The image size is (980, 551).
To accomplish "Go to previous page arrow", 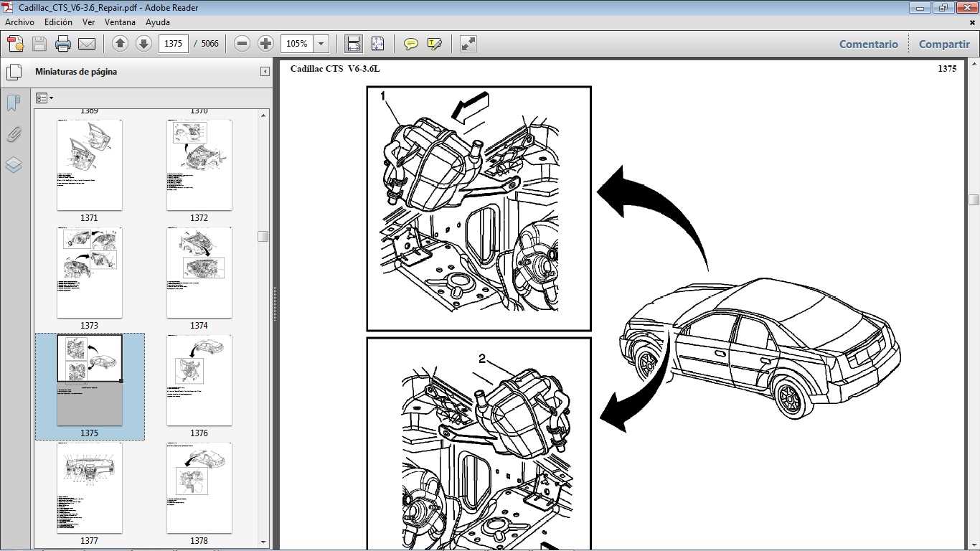I will click(121, 44).
